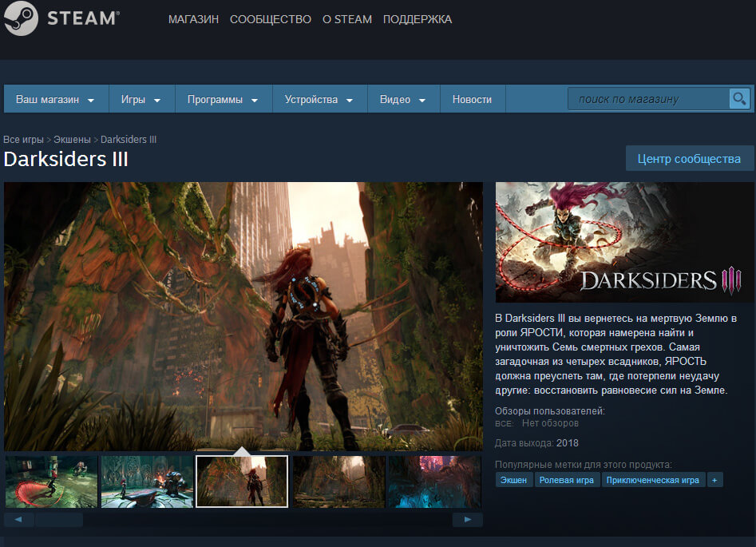This screenshot has width=756, height=547.
Task: Select the first screenshot thumbnail with red whip
Action: click(51, 482)
